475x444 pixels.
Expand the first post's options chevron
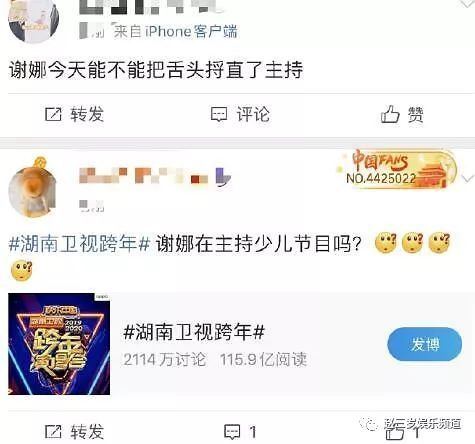[468, 4]
